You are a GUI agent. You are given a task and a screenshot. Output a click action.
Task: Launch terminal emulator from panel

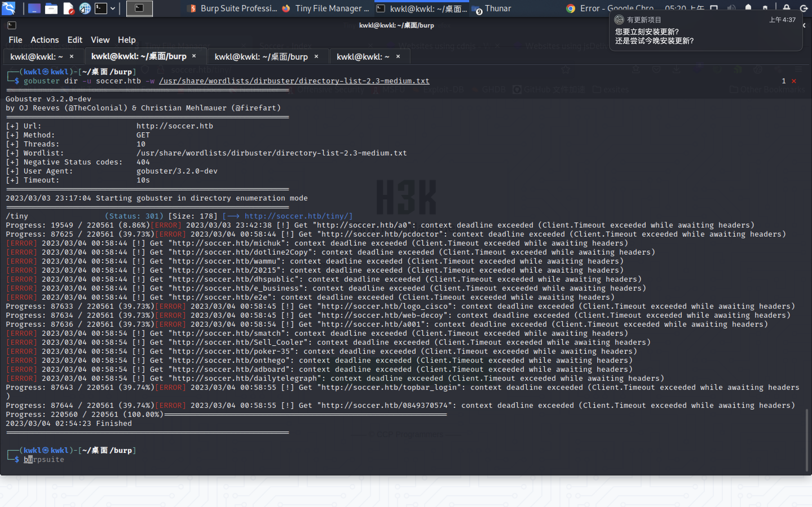pyautogui.click(x=101, y=8)
